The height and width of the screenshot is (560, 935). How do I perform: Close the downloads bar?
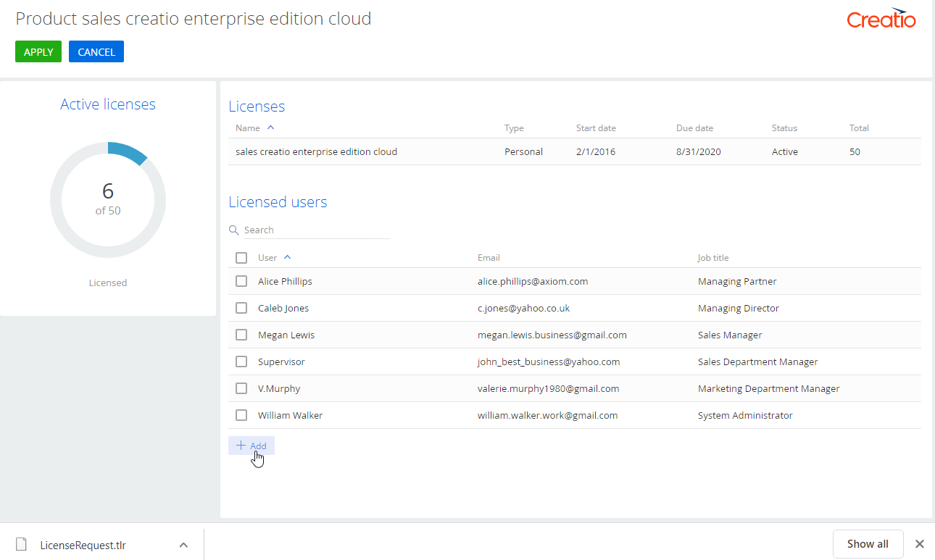tap(919, 544)
